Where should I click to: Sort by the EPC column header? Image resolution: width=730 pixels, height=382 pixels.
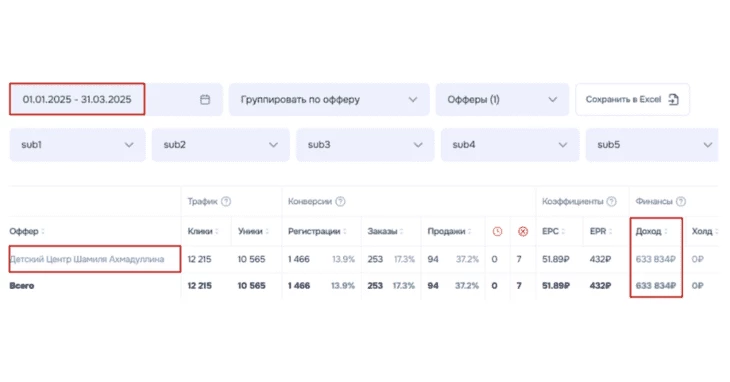click(x=553, y=231)
